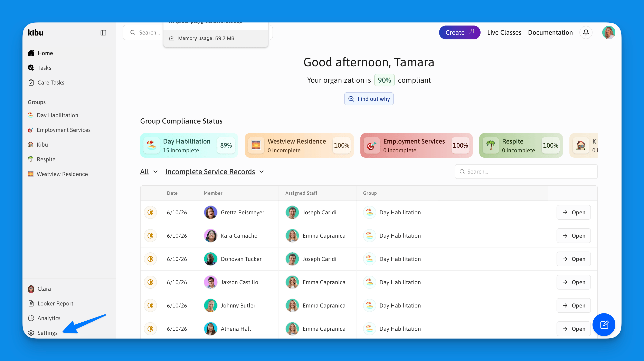Click the Memory usage gauge icon
Viewport: 644px width, 361px height.
pyautogui.click(x=171, y=38)
